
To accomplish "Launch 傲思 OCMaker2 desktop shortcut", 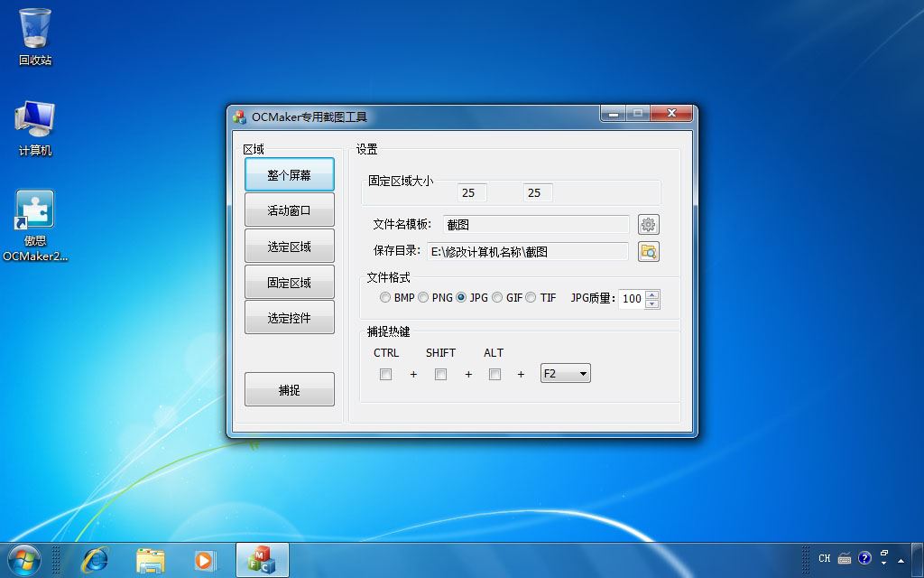I will click(x=35, y=225).
